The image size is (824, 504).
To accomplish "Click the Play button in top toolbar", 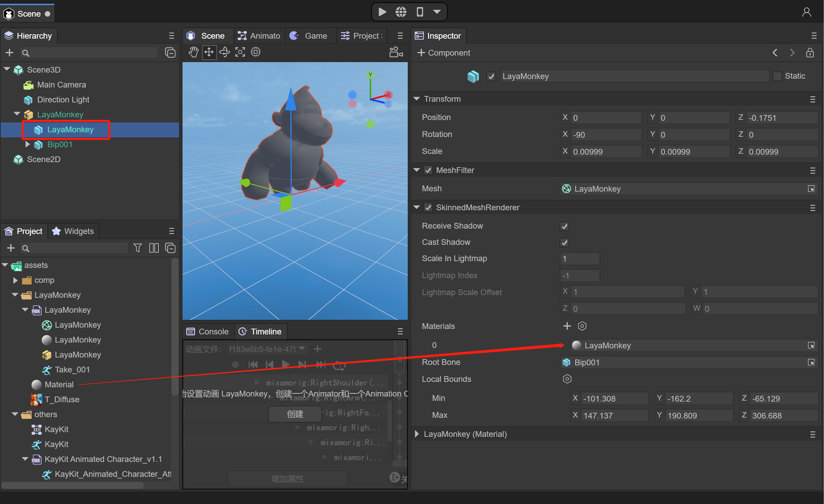I will click(382, 12).
